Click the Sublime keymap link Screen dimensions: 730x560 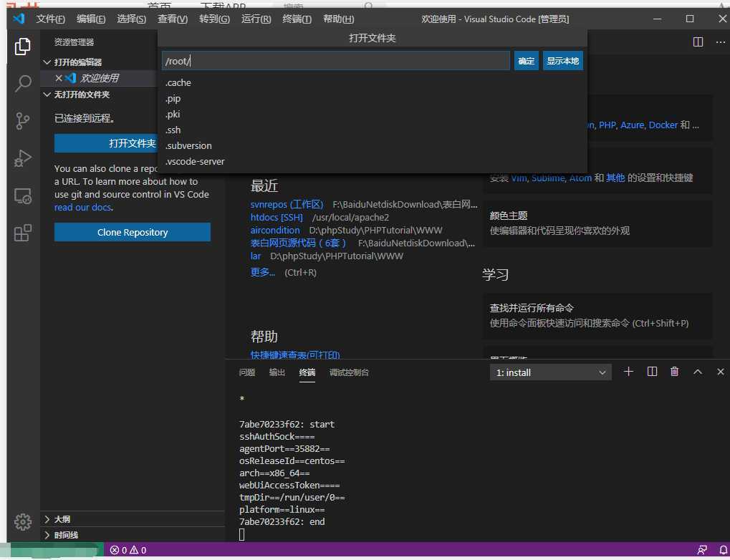click(x=548, y=178)
